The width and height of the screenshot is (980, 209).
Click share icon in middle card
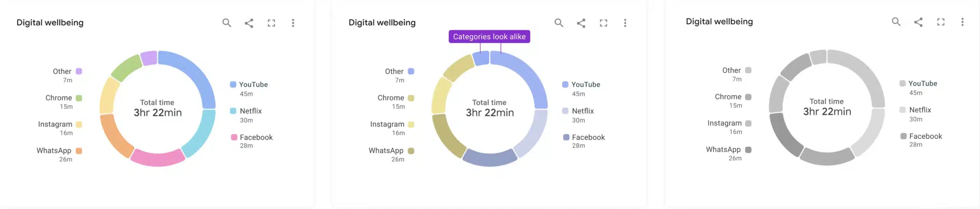581,23
